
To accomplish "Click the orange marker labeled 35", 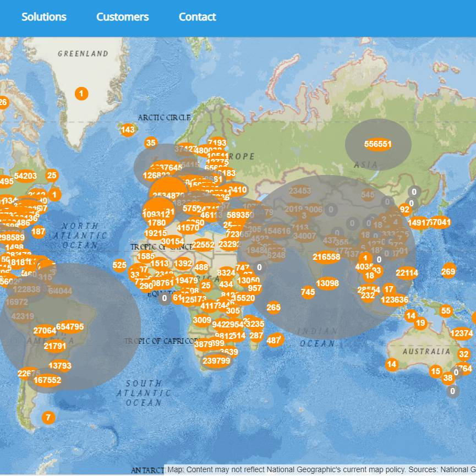I will [151, 143].
